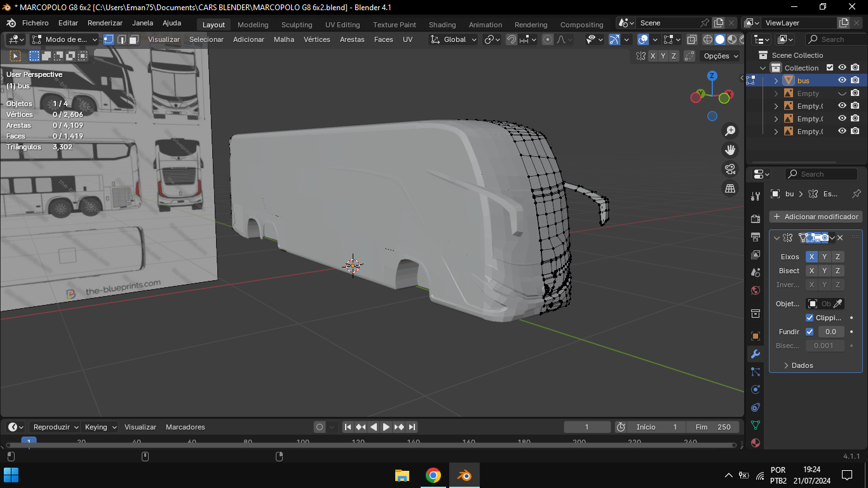Open the Renderizar menu
Screen dimensions: 868x488
point(105,23)
